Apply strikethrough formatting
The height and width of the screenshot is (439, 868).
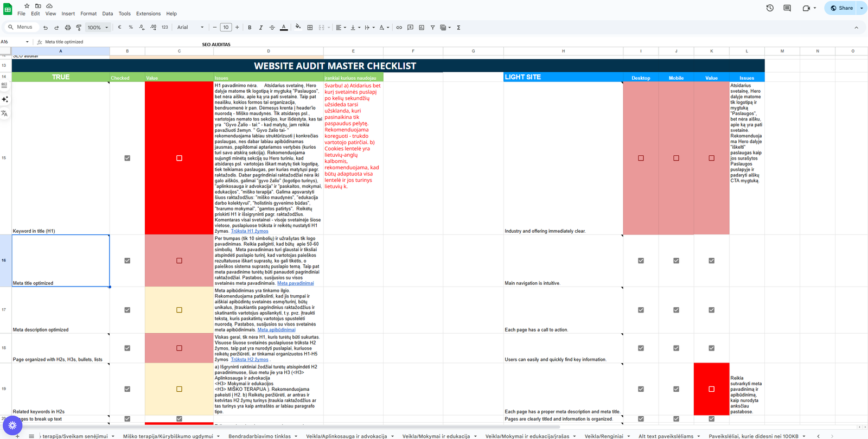(272, 27)
